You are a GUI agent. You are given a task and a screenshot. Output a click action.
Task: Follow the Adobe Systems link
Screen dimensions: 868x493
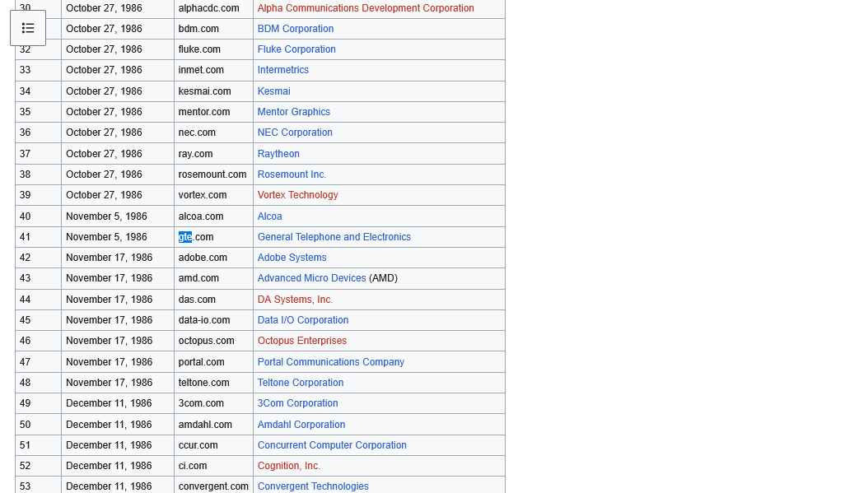coord(292,258)
